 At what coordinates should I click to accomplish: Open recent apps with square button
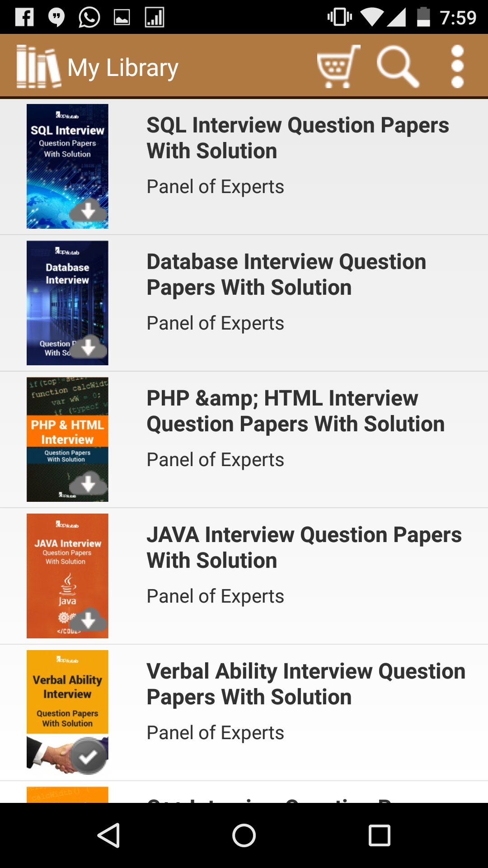tap(379, 835)
